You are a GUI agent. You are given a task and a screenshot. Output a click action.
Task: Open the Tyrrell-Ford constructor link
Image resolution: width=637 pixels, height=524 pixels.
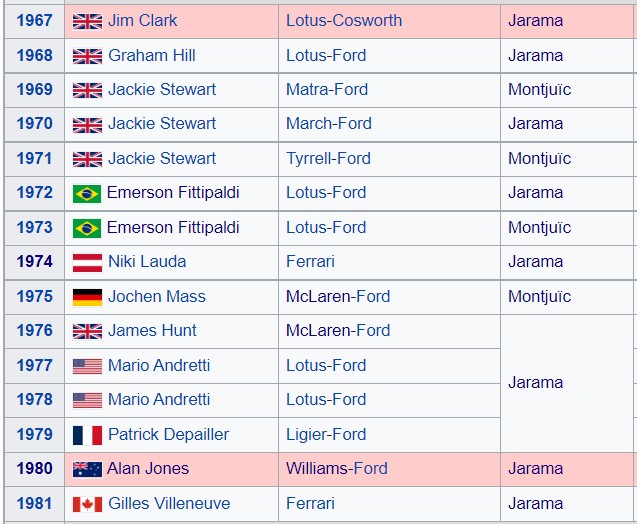(x=328, y=159)
